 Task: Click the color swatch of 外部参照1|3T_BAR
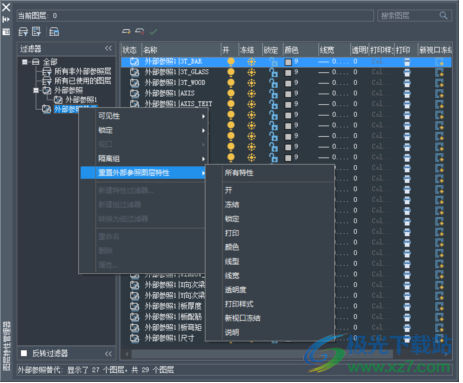288,62
